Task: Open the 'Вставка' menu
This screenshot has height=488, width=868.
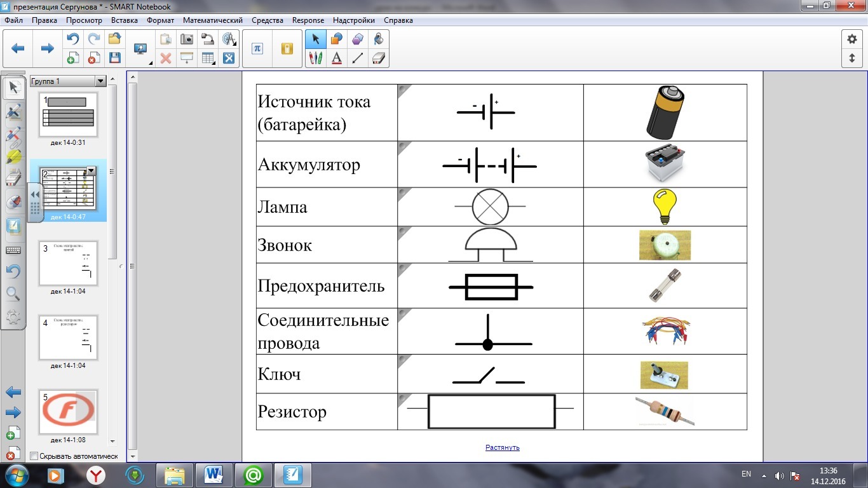Action: (124, 20)
